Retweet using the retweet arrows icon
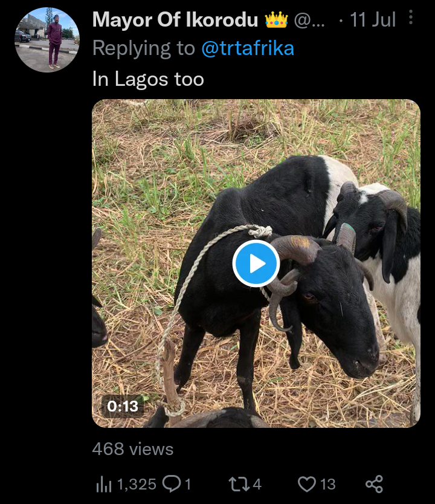Screen dimensions: 435x504 pos(237,484)
